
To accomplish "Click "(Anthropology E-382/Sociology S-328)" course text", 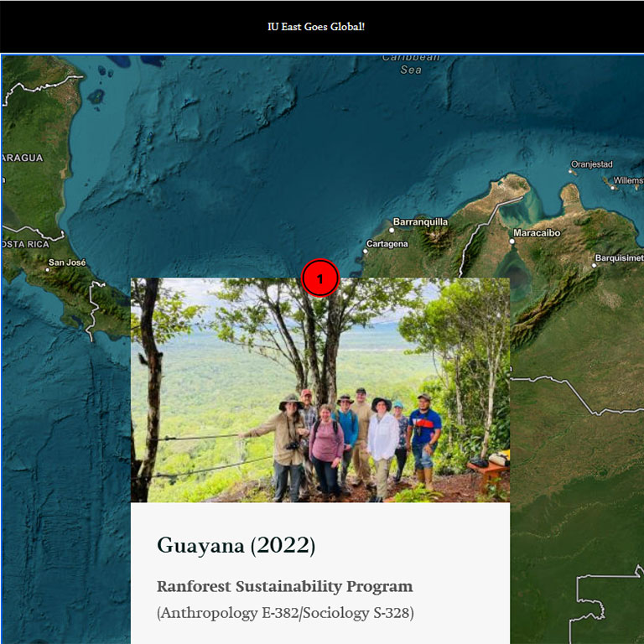I will (285, 613).
